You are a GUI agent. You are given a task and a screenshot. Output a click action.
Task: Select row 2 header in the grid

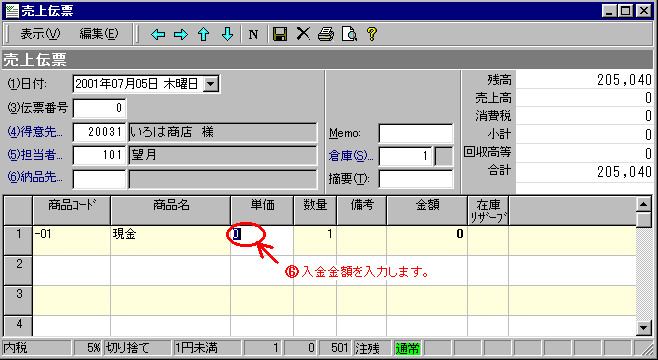point(18,271)
